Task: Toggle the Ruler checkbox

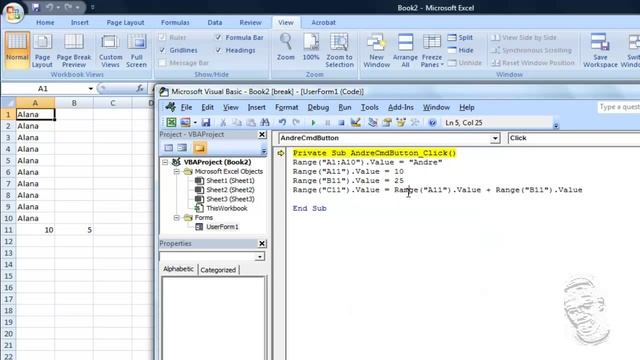Action: pos(162,38)
